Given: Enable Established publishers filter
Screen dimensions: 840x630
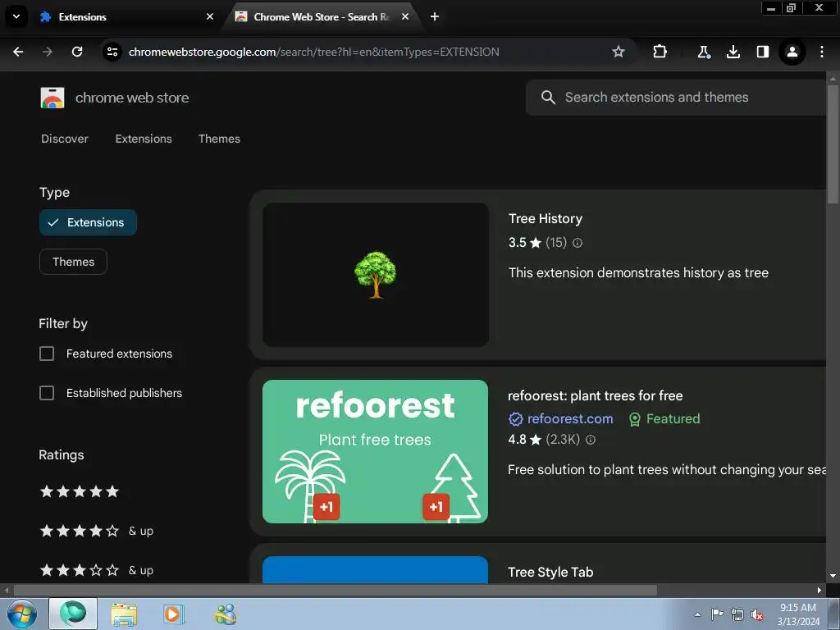Looking at the screenshot, I should [47, 393].
